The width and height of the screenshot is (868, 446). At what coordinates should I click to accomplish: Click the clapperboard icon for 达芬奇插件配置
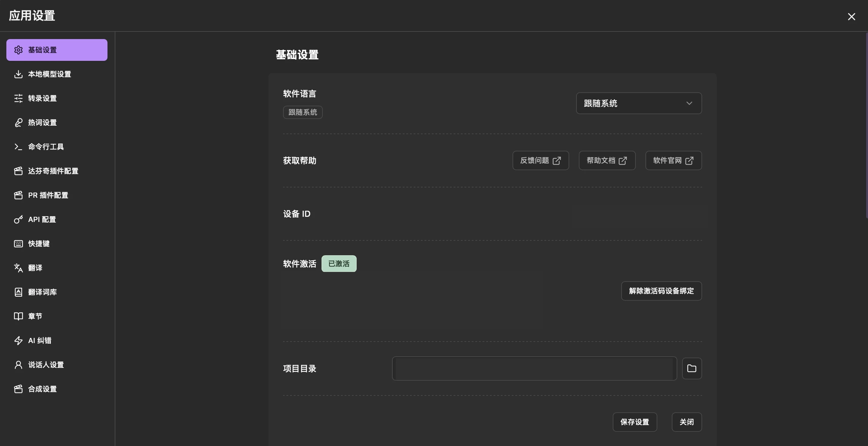[x=18, y=171]
